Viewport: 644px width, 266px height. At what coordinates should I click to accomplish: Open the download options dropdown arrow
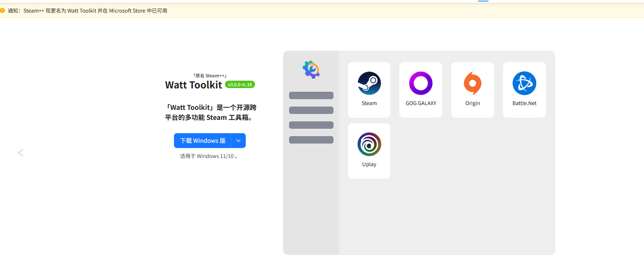click(238, 141)
